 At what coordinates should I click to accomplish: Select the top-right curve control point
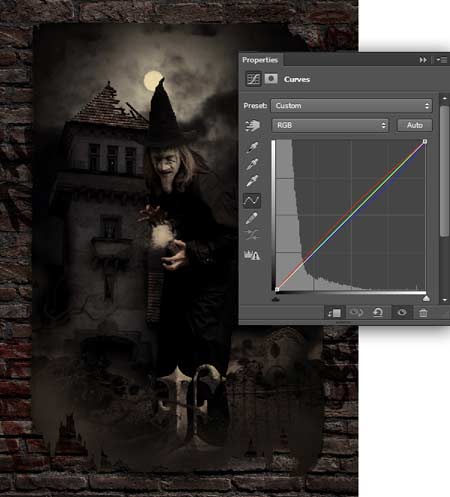[425, 142]
